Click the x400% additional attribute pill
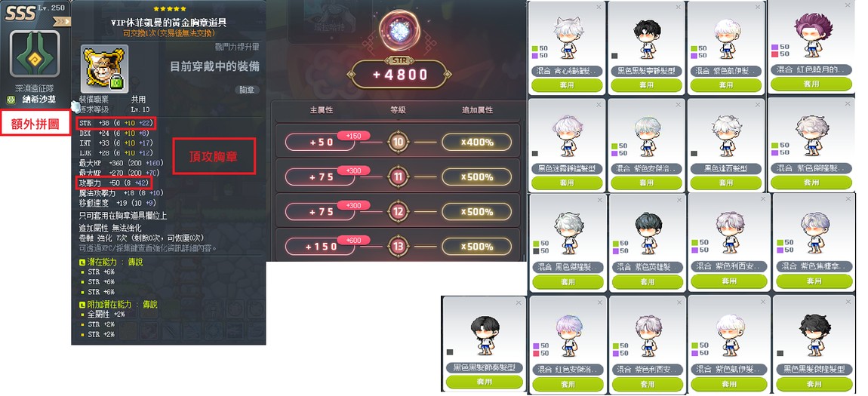The width and height of the screenshot is (868, 396). 476,142
